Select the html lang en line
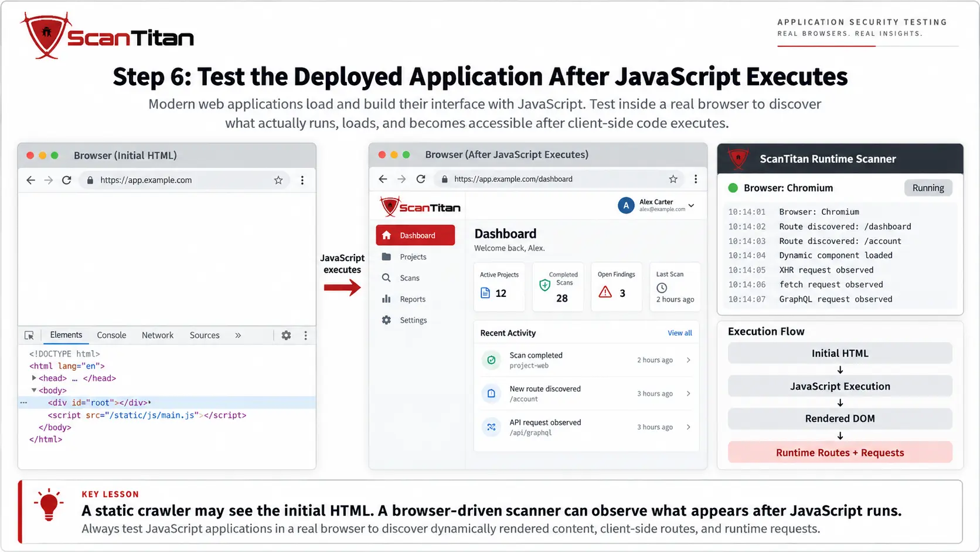This screenshot has width=980, height=552. pos(67,365)
